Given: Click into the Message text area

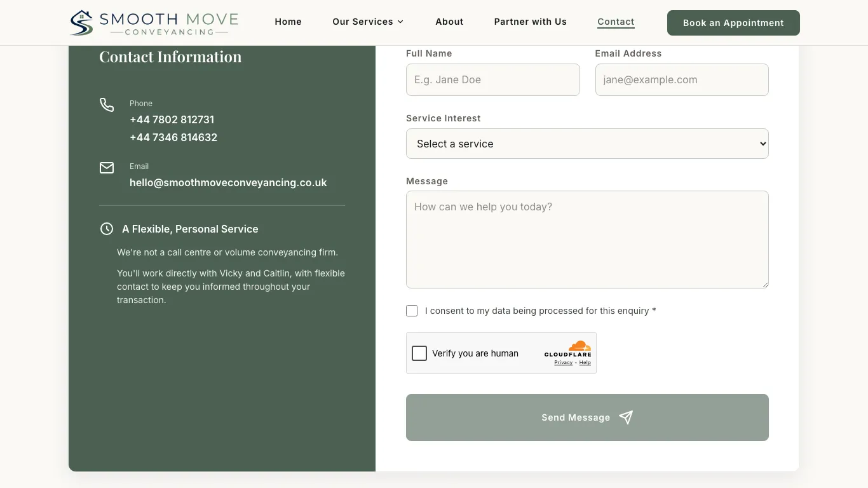Looking at the screenshot, I should click(x=587, y=240).
